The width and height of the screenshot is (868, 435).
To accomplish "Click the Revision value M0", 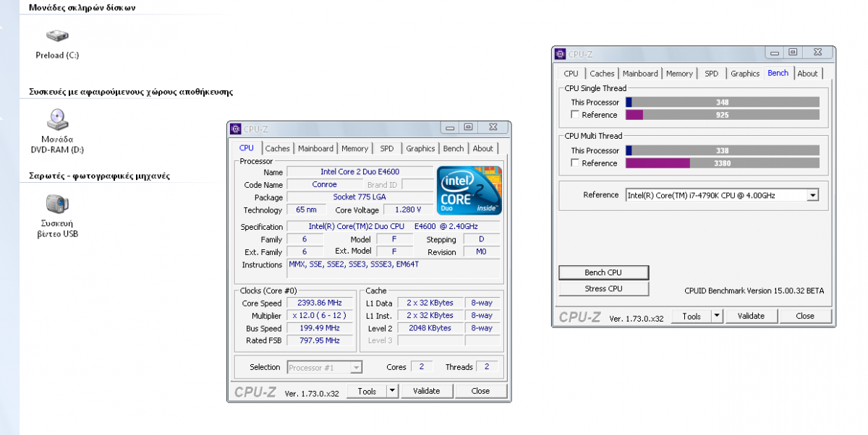I will point(481,252).
